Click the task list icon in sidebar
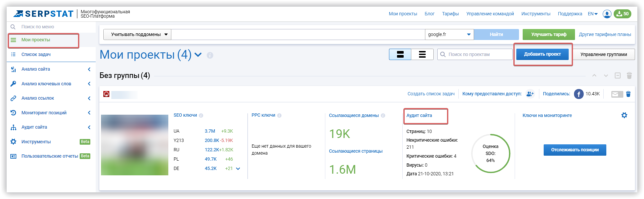Viewport: 644px width, 199px height. (x=13, y=54)
